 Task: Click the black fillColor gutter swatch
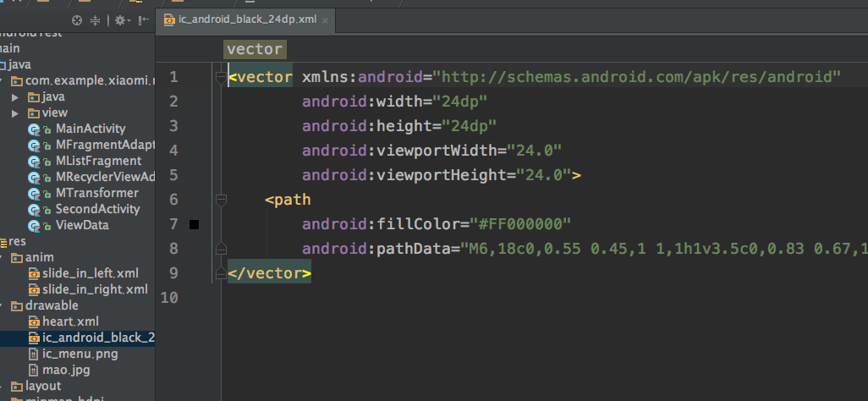[x=195, y=224]
